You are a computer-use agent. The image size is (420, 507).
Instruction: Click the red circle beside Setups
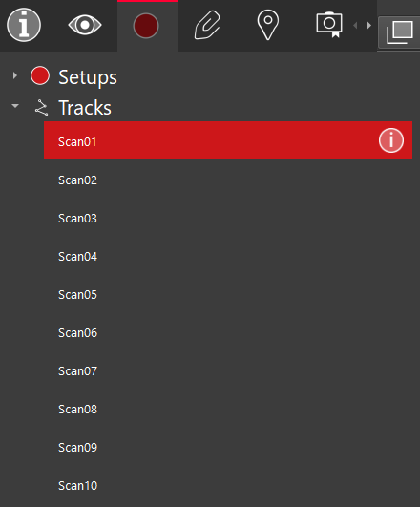click(40, 75)
